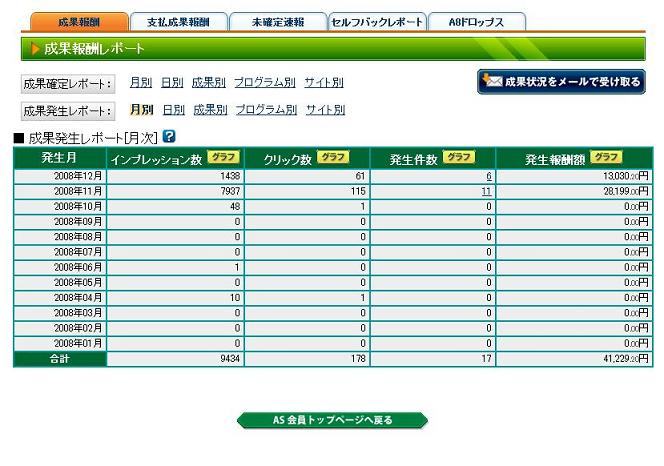
Task: Open プログラム別 link in 成果確定レポート row
Action: pos(265,82)
